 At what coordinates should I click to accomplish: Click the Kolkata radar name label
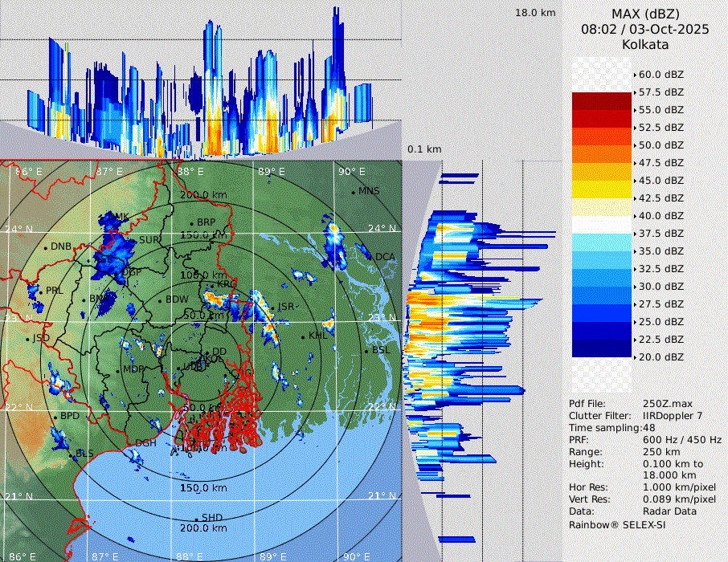click(x=644, y=44)
